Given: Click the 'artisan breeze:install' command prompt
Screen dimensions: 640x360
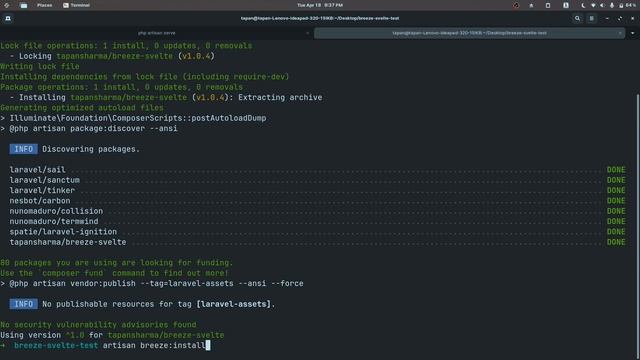Looking at the screenshot, I should point(154,345).
